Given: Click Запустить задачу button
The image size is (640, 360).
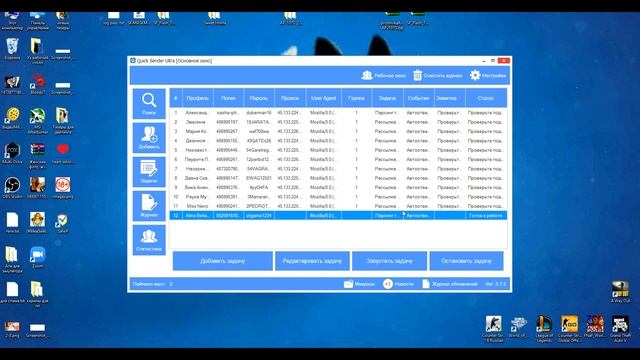Looking at the screenshot, I should [x=389, y=261].
